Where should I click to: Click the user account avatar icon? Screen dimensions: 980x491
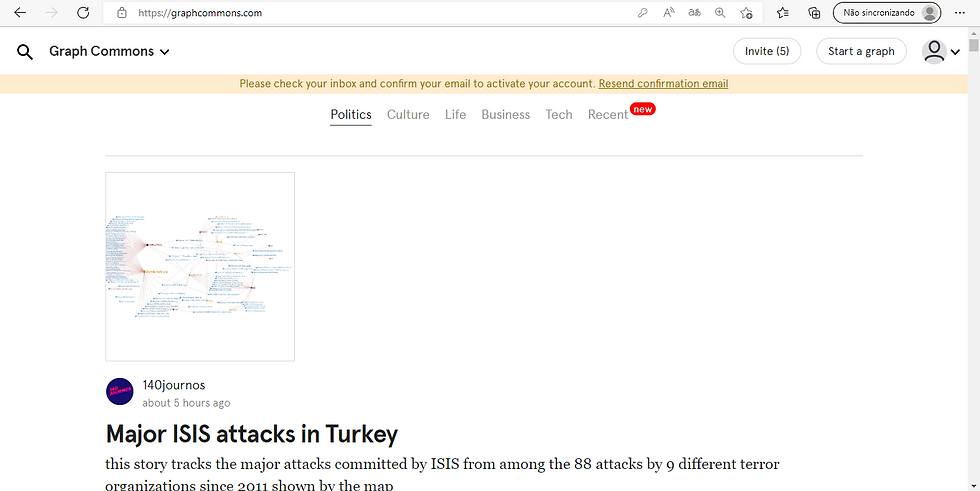point(934,51)
